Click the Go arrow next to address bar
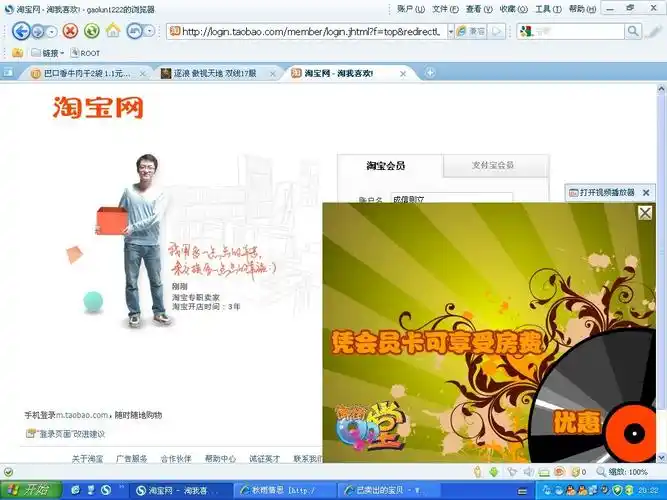This screenshot has width=667, height=500. (496, 31)
